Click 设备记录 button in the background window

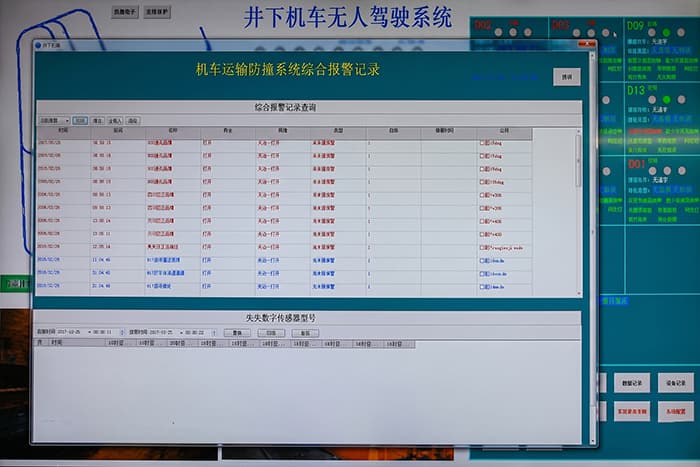tap(675, 384)
